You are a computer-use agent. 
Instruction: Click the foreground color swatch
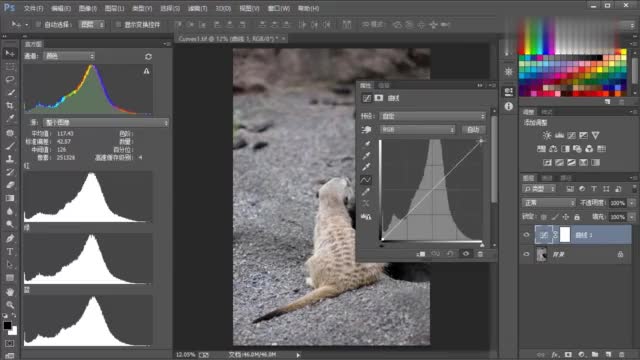point(7,325)
